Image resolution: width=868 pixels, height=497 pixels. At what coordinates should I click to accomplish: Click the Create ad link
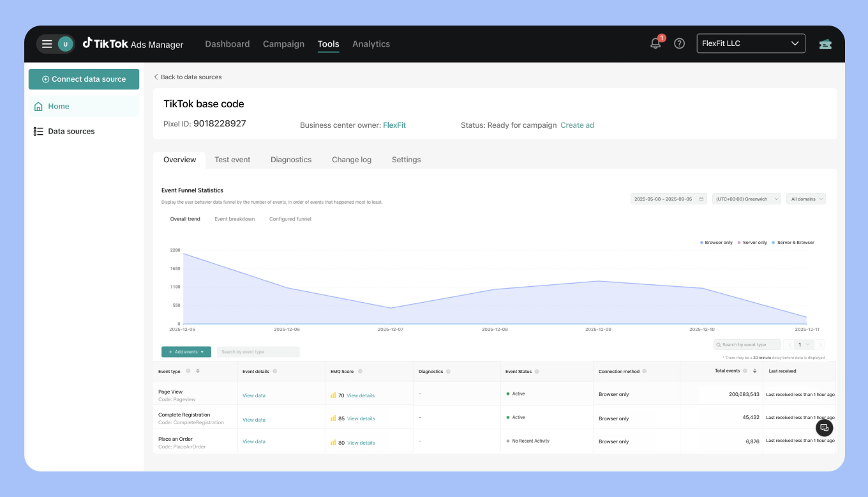(x=577, y=125)
